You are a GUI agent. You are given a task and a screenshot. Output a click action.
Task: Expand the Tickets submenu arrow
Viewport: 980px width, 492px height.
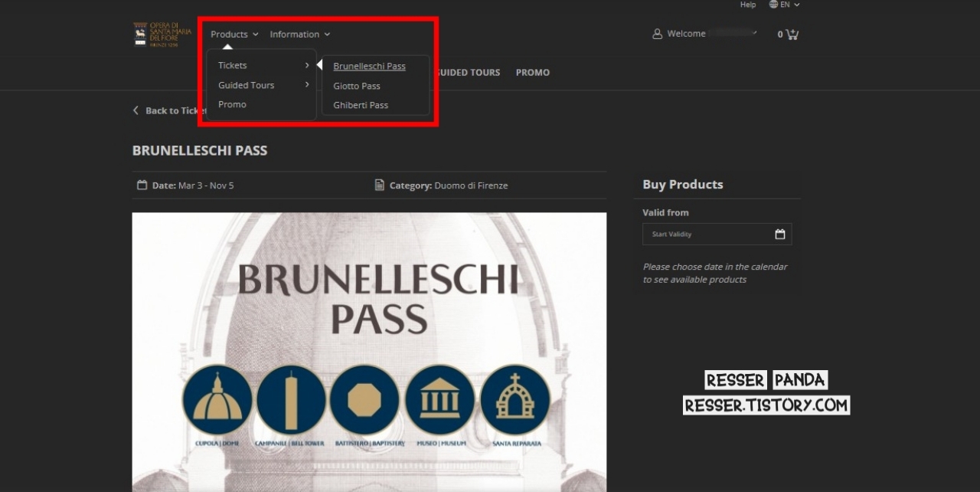click(307, 65)
